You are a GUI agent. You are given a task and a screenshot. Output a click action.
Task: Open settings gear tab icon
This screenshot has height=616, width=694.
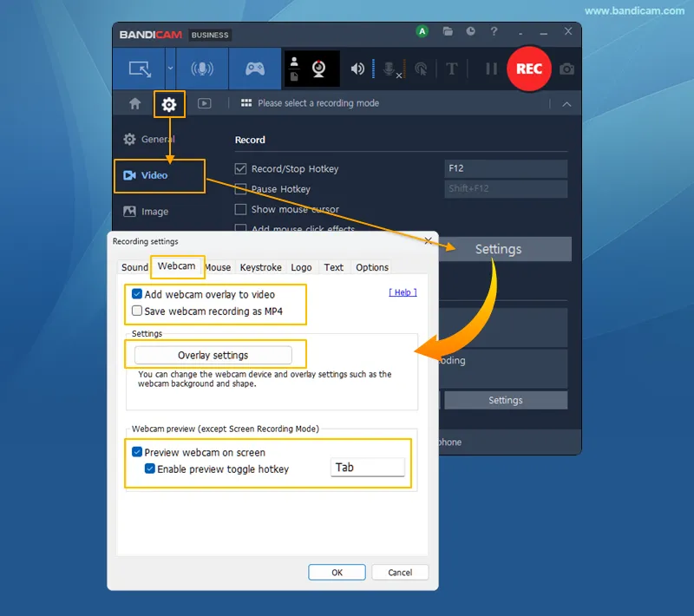point(169,104)
